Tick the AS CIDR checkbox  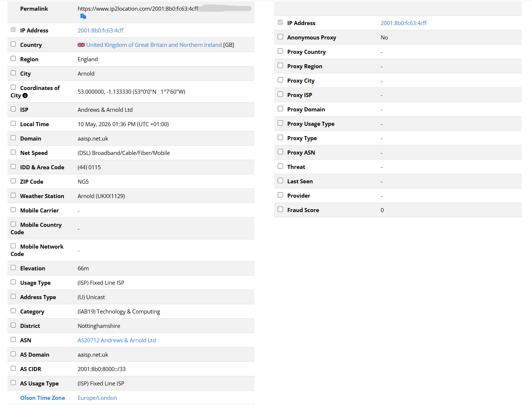click(x=13, y=368)
